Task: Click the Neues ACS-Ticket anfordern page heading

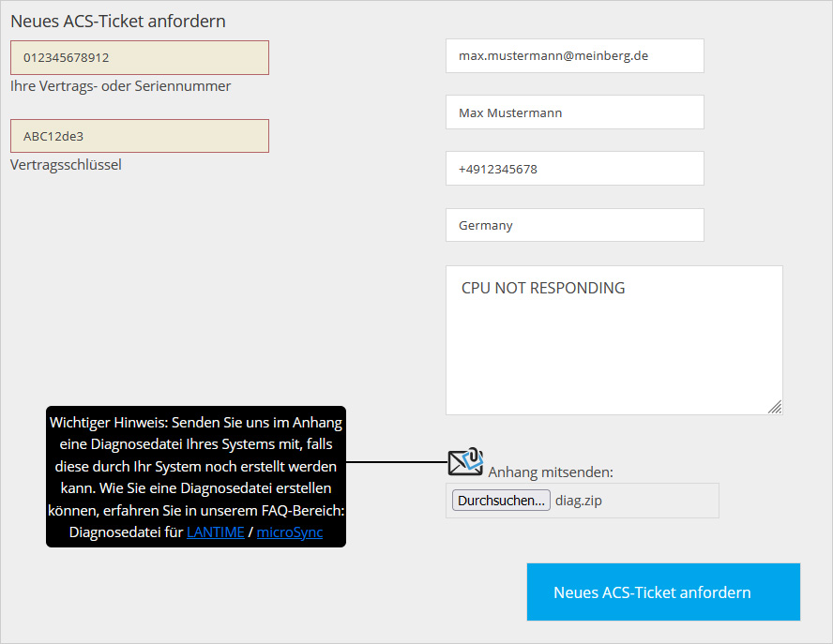Action: tap(118, 21)
